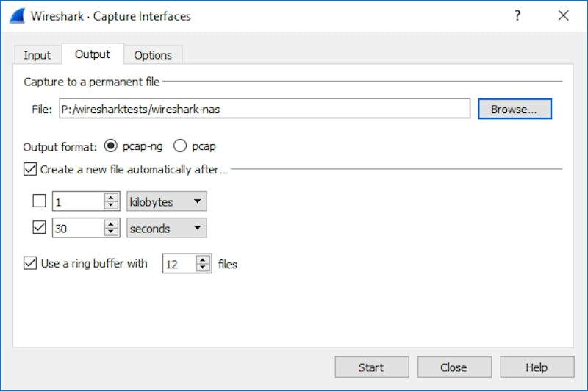Select the Output tab
Image resolution: width=588 pixels, height=391 pixels.
click(x=93, y=54)
